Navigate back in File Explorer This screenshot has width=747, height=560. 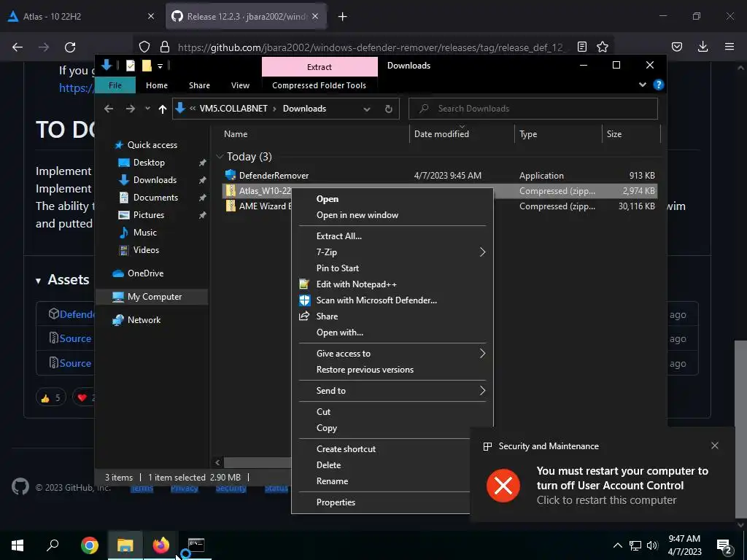pyautogui.click(x=109, y=109)
